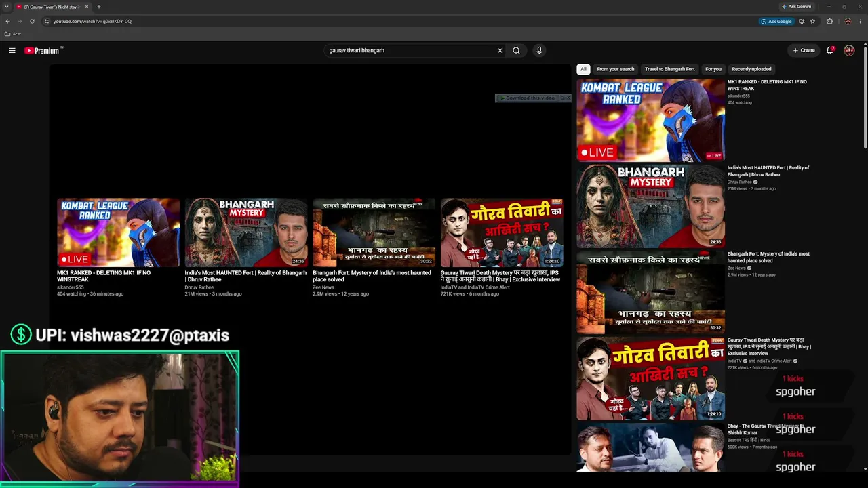
Task: Open the end-screen Kombat League Ranked thumbnail
Action: click(118, 232)
